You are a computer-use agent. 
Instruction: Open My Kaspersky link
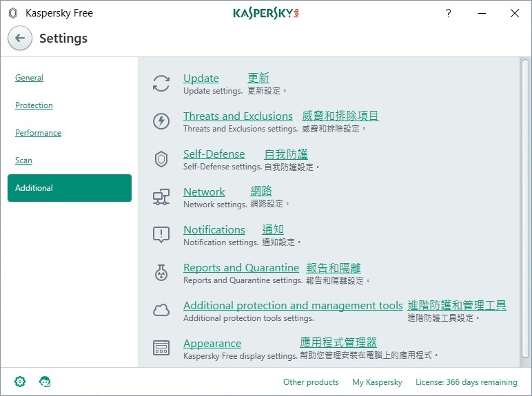(x=377, y=382)
